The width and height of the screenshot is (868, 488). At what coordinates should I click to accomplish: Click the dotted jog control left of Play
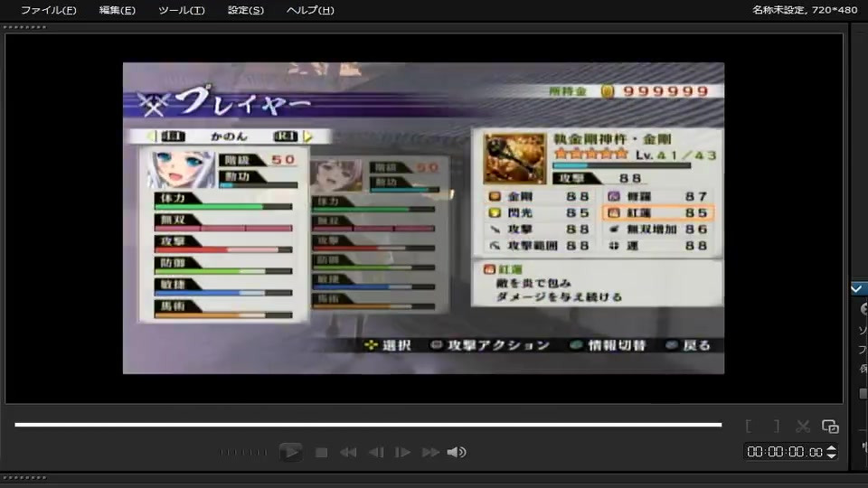pyautogui.click(x=243, y=453)
